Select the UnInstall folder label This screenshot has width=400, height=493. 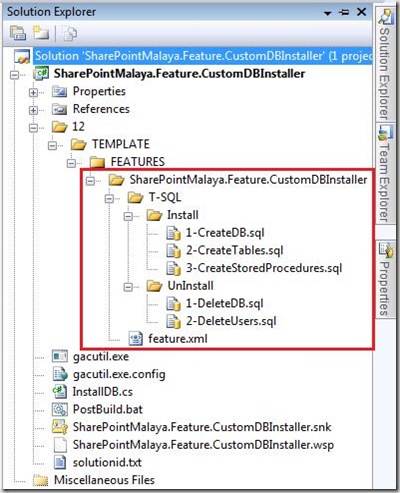(191, 286)
